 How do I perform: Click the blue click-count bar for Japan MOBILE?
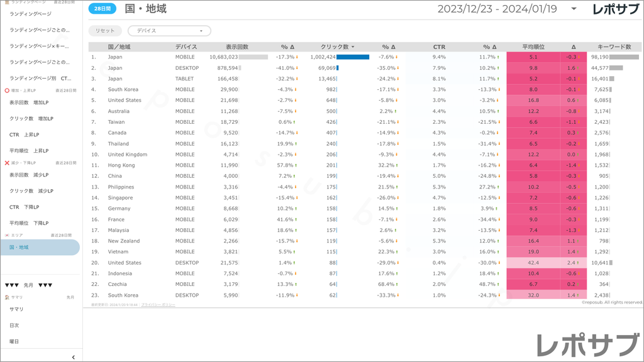tap(353, 57)
